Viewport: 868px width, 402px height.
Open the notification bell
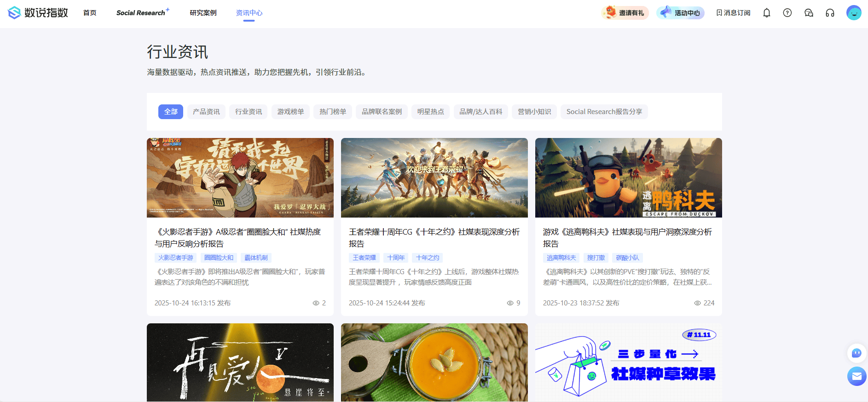[x=767, y=13]
